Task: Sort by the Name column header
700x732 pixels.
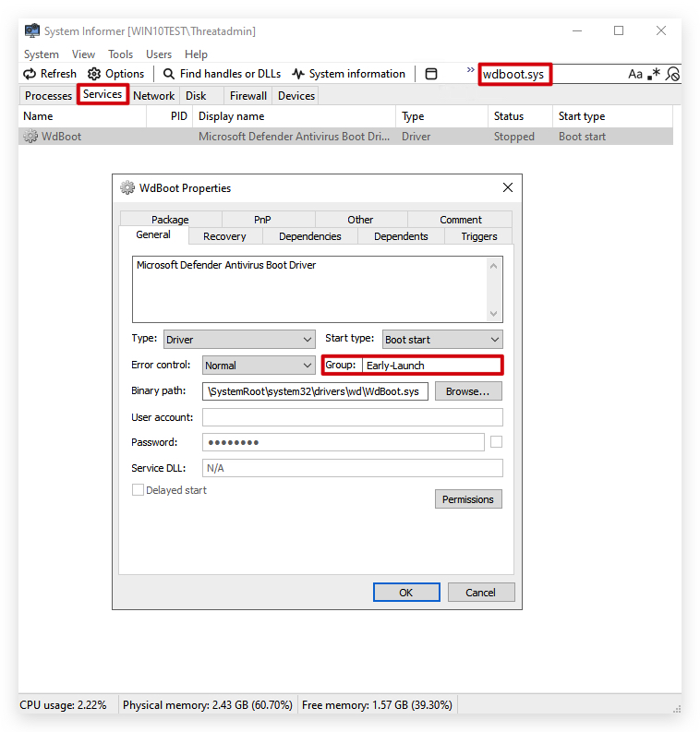Action: coord(83,116)
